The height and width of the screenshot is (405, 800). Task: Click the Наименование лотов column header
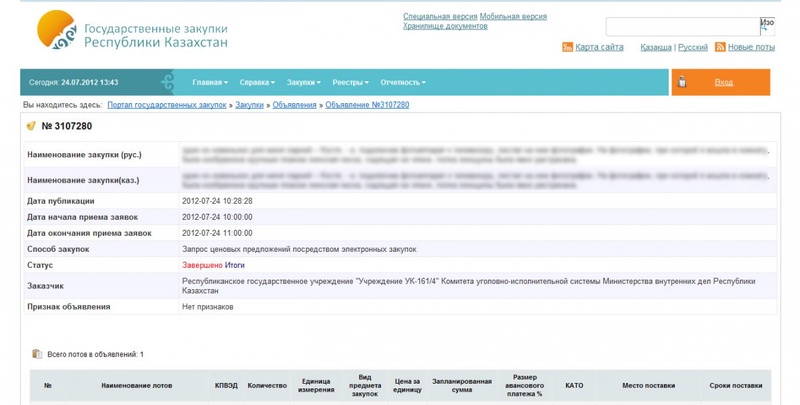137,386
